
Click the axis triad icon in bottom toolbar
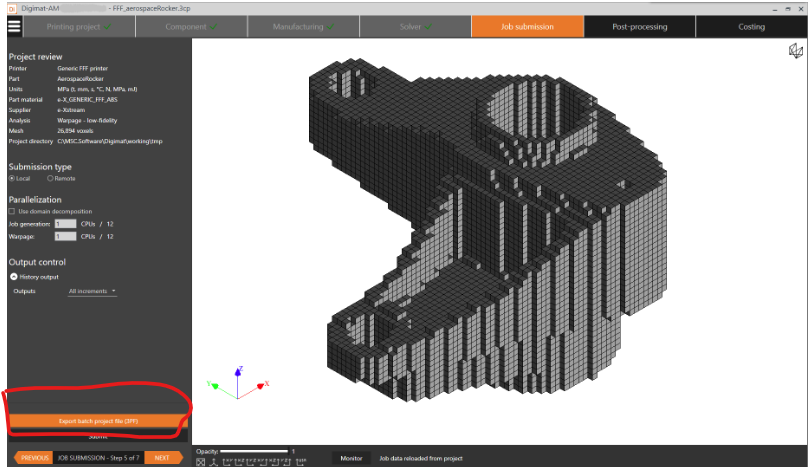coord(213,461)
